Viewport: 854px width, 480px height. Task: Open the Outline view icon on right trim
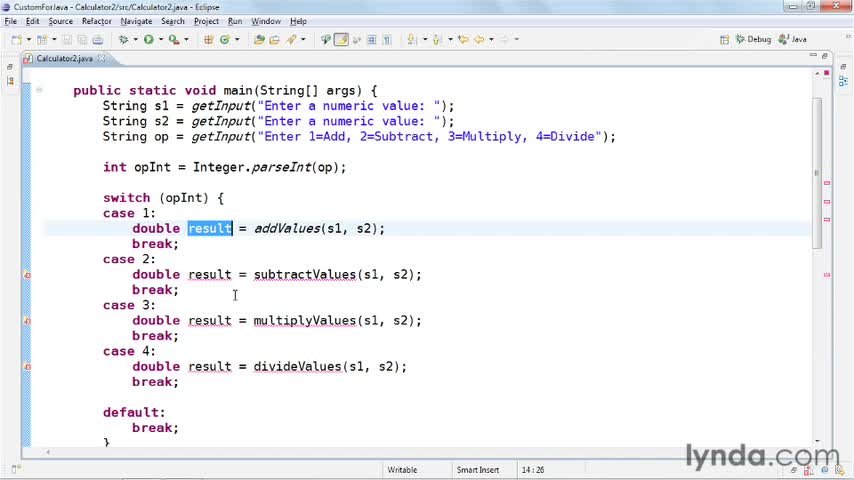(844, 81)
